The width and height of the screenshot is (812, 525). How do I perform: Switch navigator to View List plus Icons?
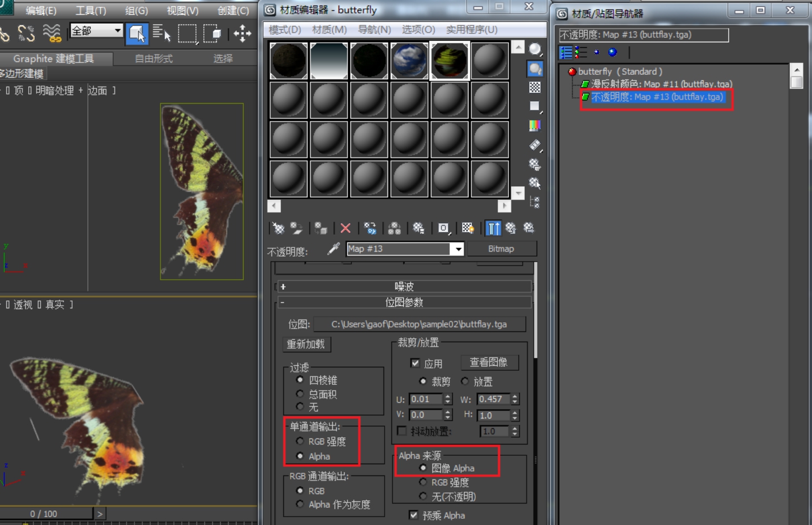581,52
